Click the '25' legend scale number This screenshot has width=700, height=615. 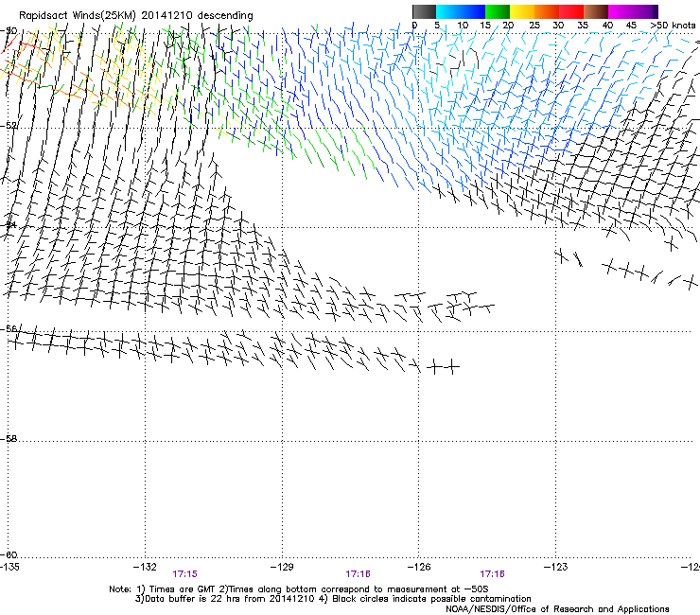point(534,25)
